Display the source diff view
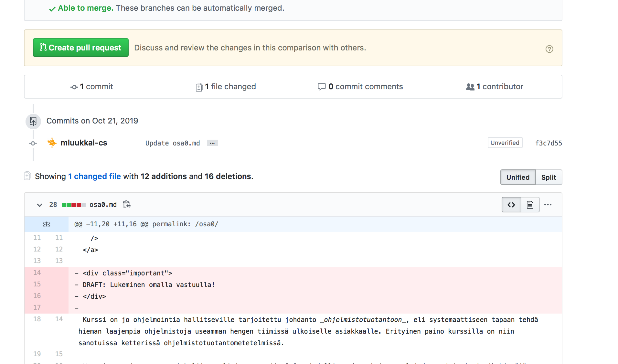This screenshot has height=364, width=618. (x=511, y=205)
